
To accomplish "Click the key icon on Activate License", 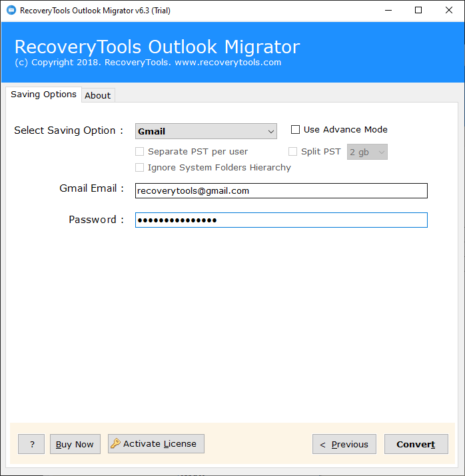I will click(115, 443).
